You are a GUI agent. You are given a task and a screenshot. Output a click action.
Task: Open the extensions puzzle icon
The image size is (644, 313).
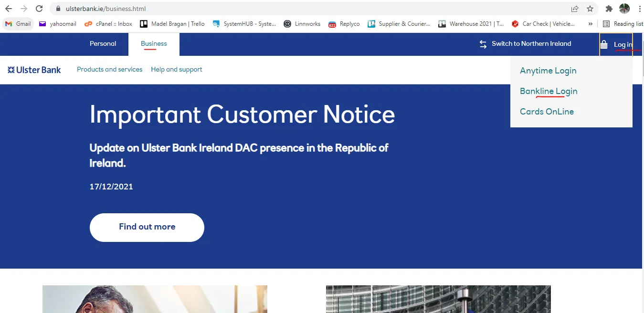click(x=609, y=9)
